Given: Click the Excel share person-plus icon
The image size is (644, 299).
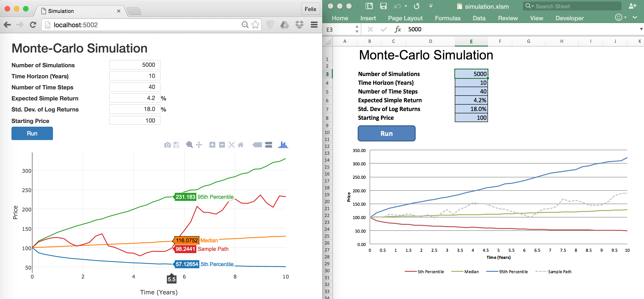Looking at the screenshot, I should 632,6.
